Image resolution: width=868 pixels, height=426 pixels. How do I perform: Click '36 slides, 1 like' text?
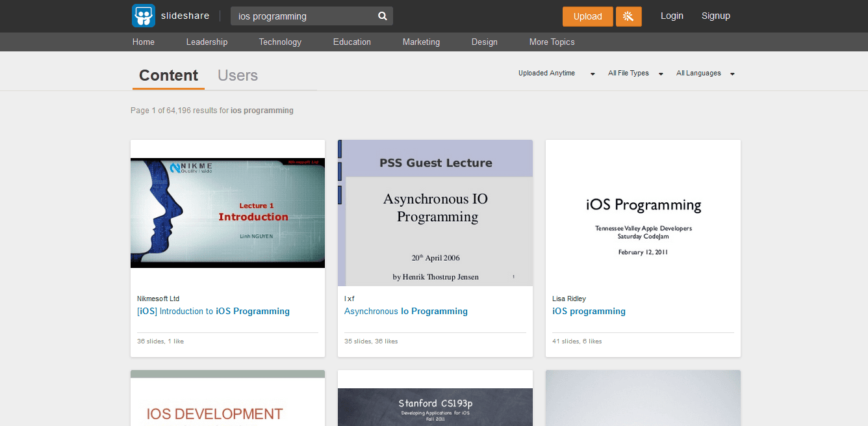tap(160, 341)
